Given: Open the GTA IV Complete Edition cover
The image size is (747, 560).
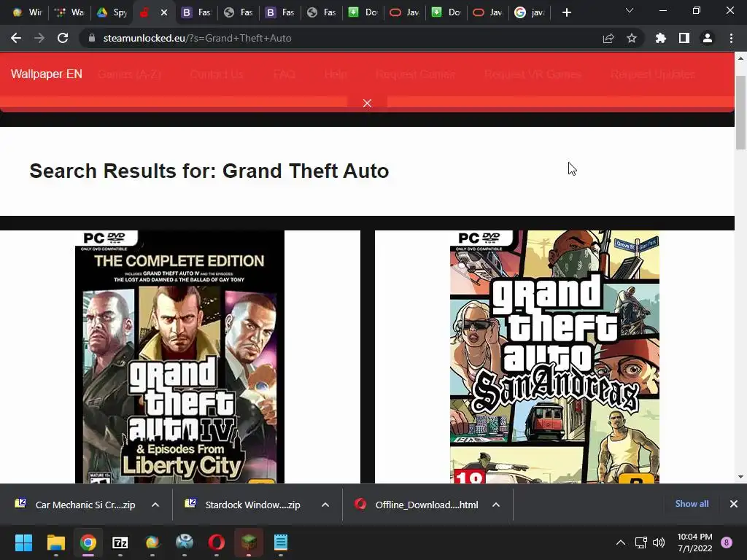Looking at the screenshot, I should click(x=179, y=357).
